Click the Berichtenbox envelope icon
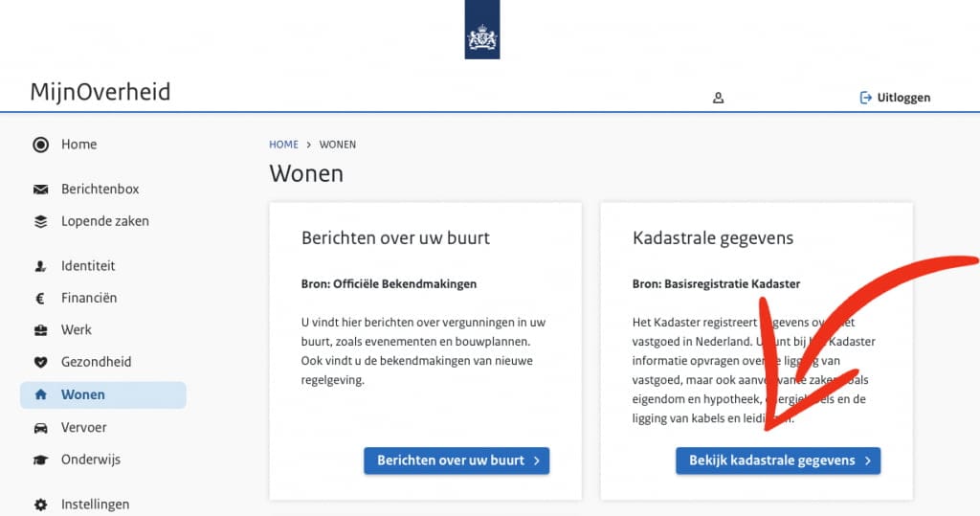Screen dimensions: 980x516 (x=40, y=190)
